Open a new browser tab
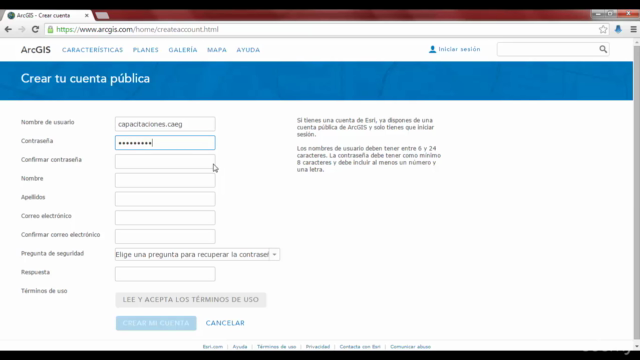Image resolution: width=640 pixels, height=360 pixels. tap(102, 16)
